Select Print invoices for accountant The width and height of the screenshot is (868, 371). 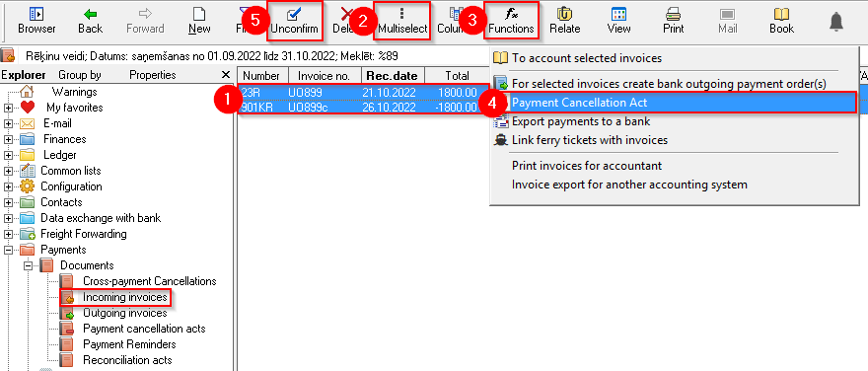[x=587, y=166]
